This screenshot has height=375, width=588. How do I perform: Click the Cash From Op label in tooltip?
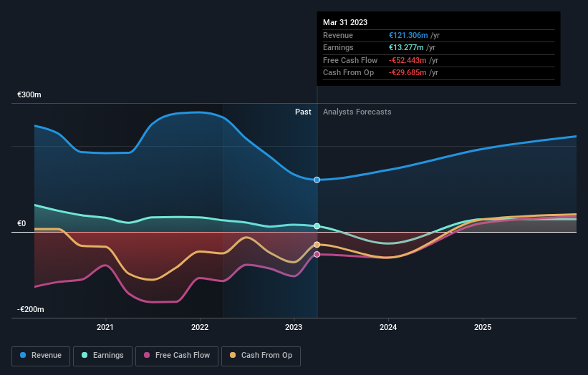pyautogui.click(x=348, y=73)
